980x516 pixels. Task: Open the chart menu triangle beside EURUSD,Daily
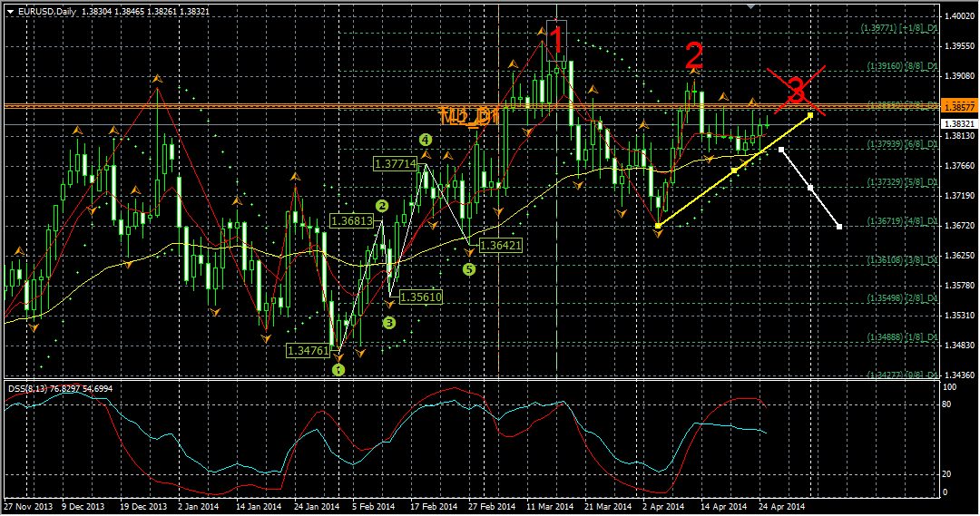point(11,11)
